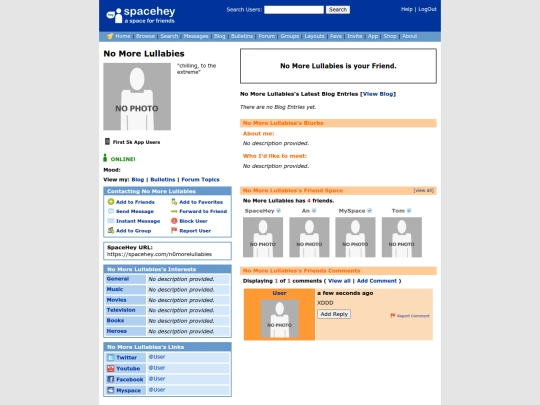This screenshot has height=405, width=540.
Task: Open the Bulletins navigation item
Action: [x=242, y=36]
